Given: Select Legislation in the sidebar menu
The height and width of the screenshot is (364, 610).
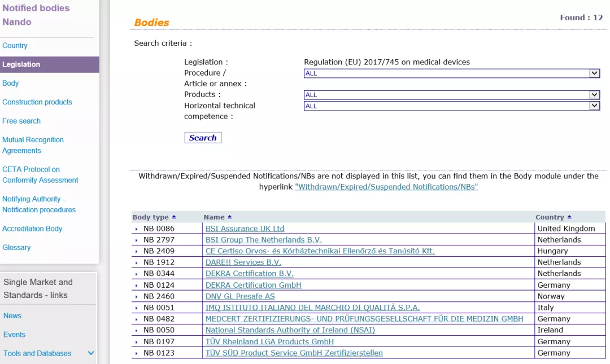Looking at the screenshot, I should pyautogui.click(x=49, y=64).
